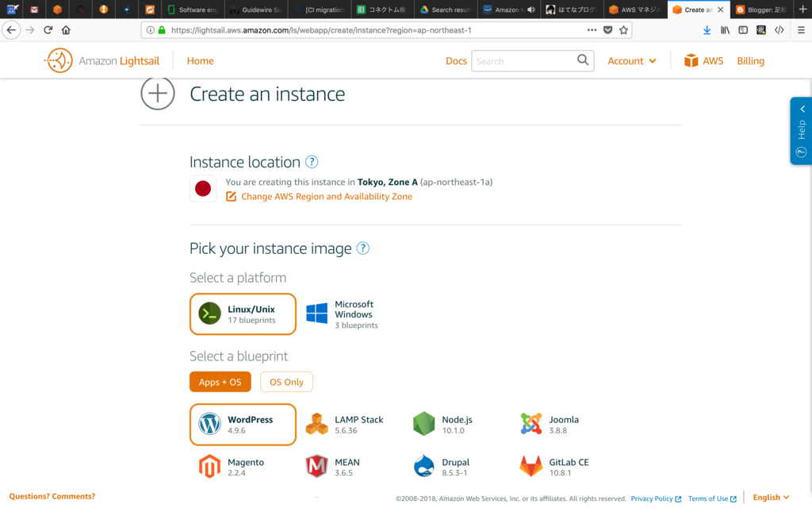Go to Billing
Screen dimensions: 812x508
point(750,60)
